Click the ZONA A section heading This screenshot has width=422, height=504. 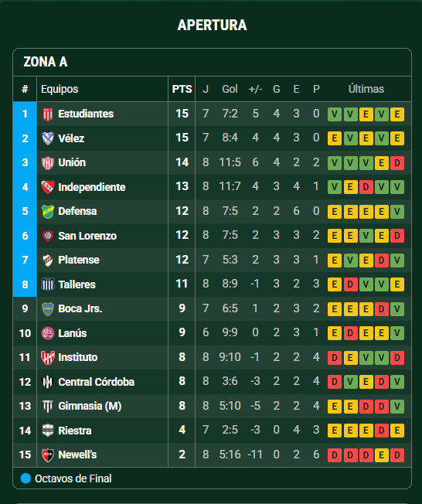[46, 62]
